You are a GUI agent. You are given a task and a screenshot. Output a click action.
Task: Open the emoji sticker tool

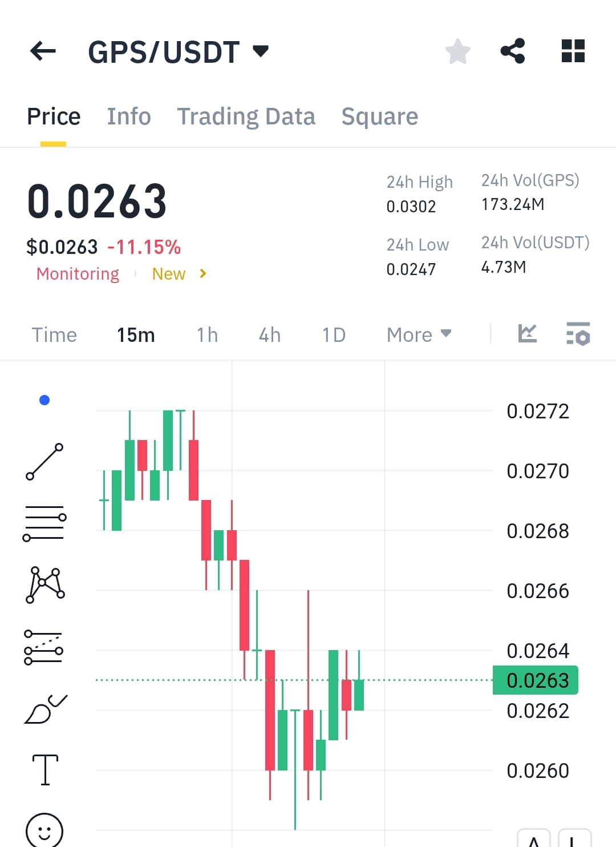coord(44,830)
